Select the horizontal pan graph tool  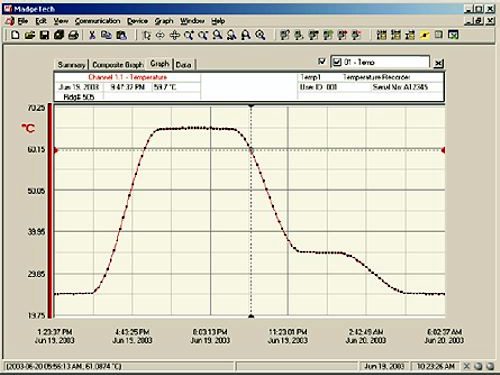pyautogui.click(x=160, y=35)
